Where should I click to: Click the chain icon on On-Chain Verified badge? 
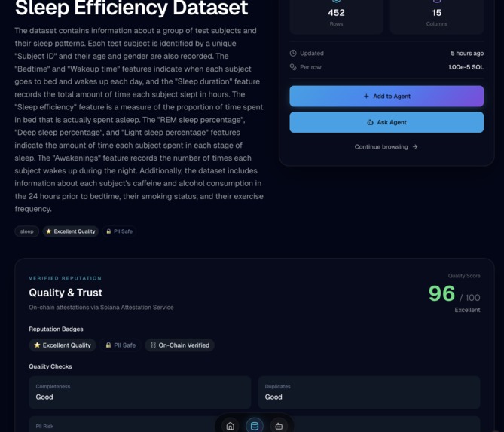153,345
